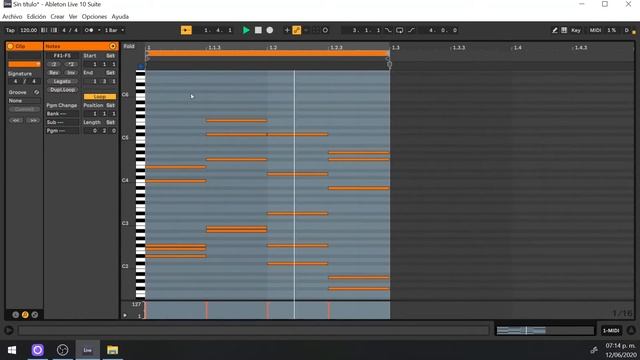Expand velocity editor triangle arrow
The width and height of the screenshot is (640, 360).
point(125,315)
